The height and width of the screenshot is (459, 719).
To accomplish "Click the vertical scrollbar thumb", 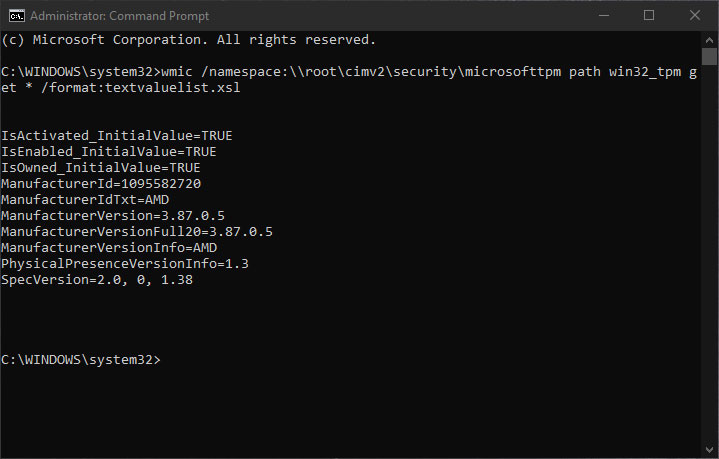I will click(x=709, y=57).
